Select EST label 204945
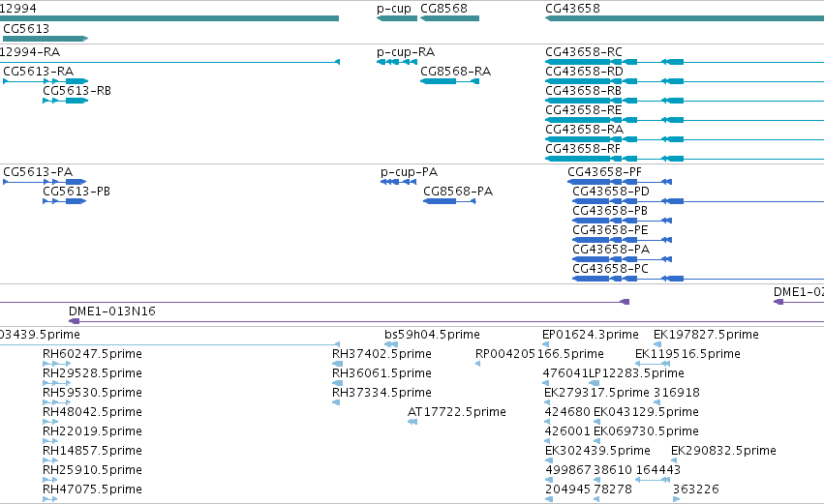The image size is (824, 504). pos(568,489)
